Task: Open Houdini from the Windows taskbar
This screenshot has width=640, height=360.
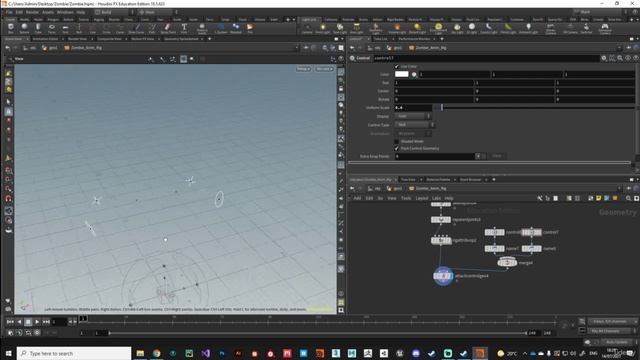Action: point(480,353)
